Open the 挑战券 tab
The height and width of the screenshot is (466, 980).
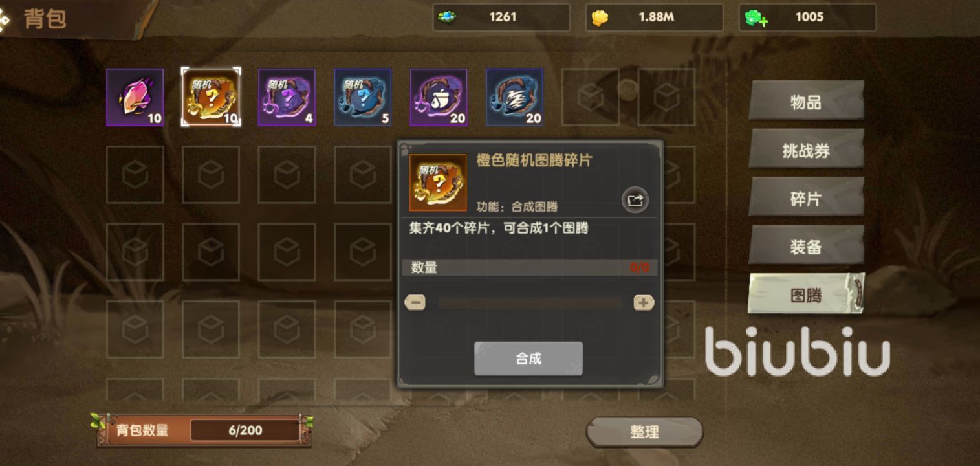pyautogui.click(x=806, y=150)
